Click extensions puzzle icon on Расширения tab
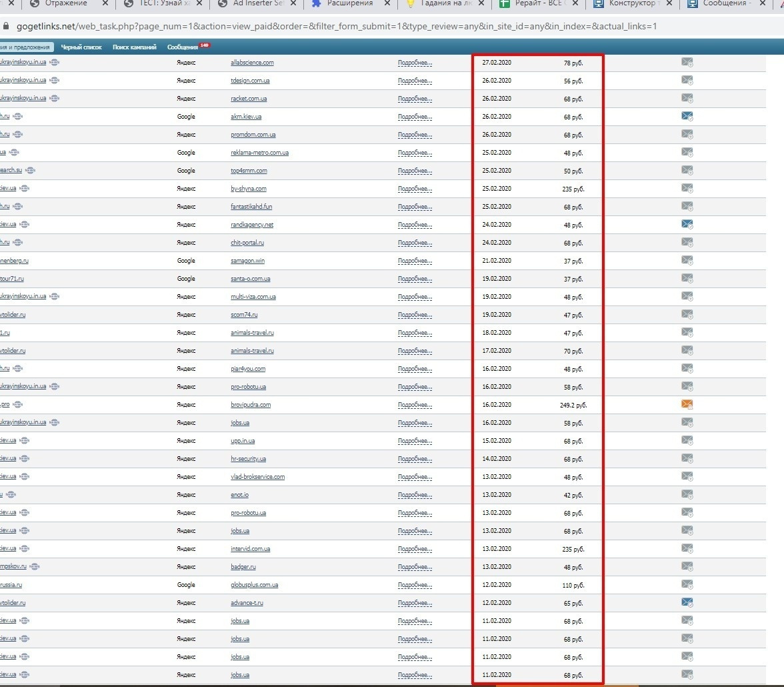Viewport: 784px width, 687px height. pos(316,3)
